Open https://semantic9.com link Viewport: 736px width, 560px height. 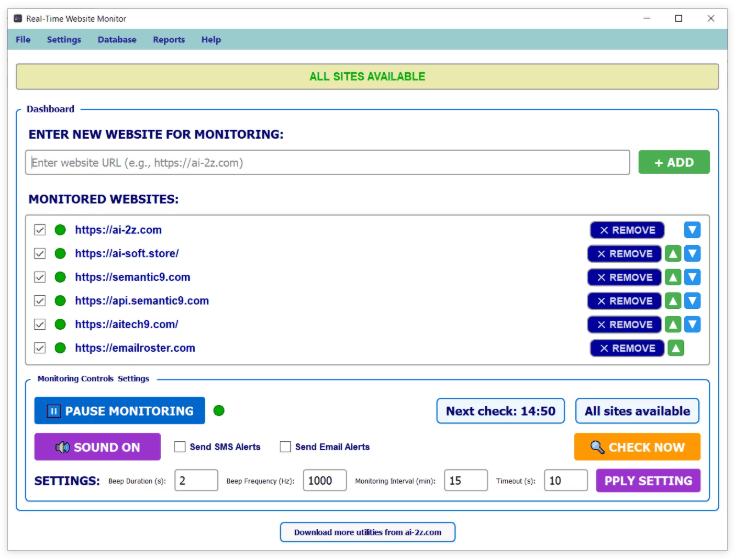[x=132, y=277]
